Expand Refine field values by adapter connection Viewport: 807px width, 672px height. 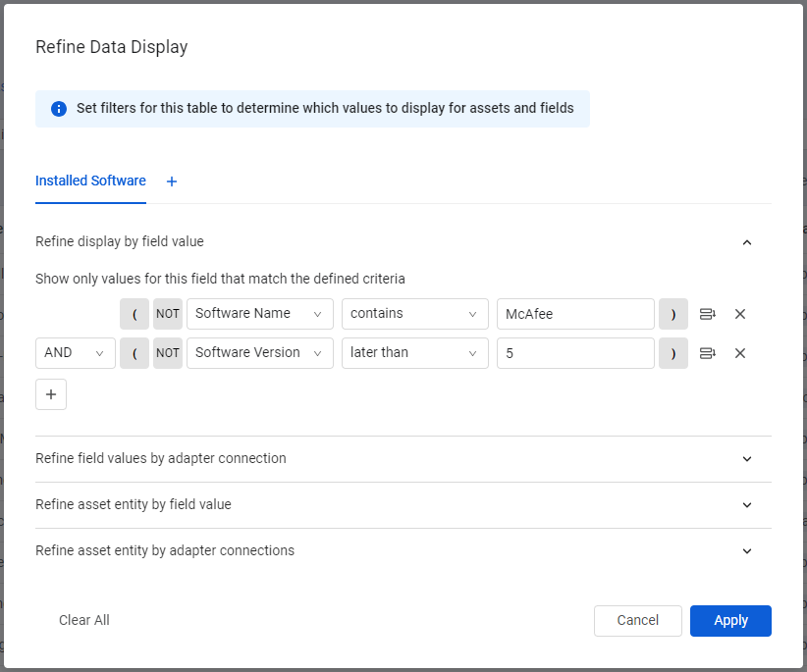(403, 458)
